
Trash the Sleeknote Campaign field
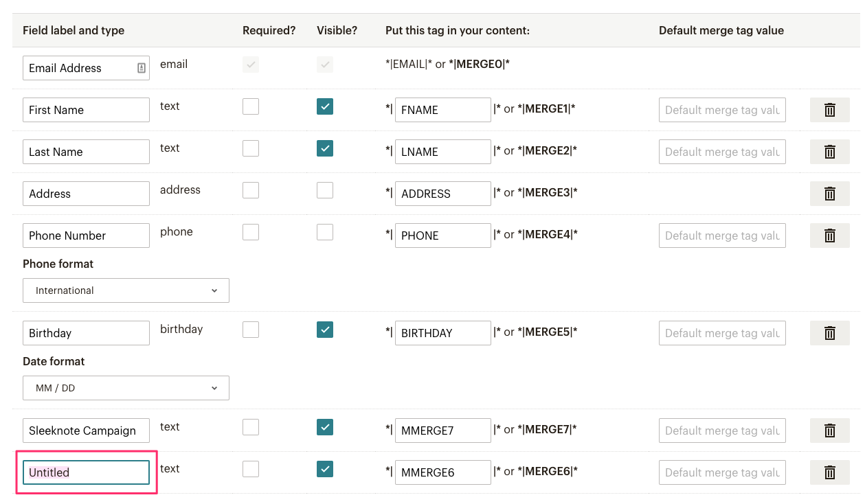pos(829,431)
